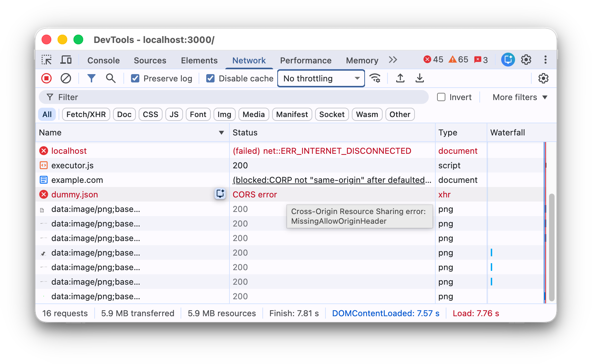This screenshot has width=592, height=364.
Task: Import a HAR file with upload arrow
Action: click(x=400, y=78)
